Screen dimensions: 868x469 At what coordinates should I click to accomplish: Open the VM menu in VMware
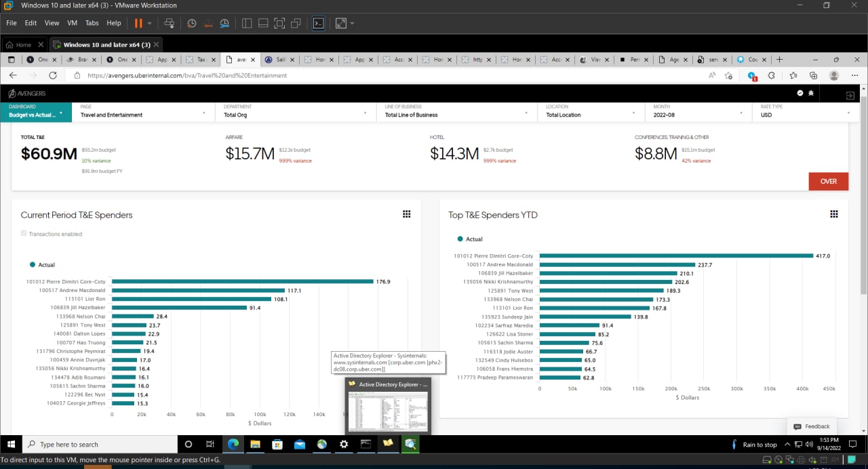(72, 23)
